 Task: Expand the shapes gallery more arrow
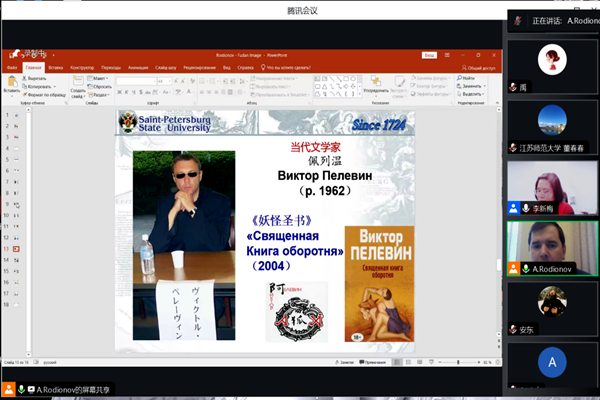[359, 94]
